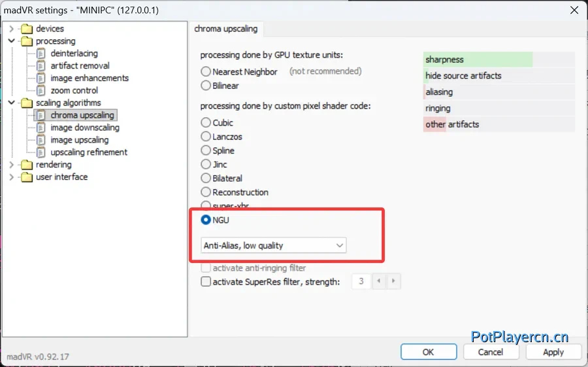
Task: Open the NGU quality dropdown
Action: 274,245
